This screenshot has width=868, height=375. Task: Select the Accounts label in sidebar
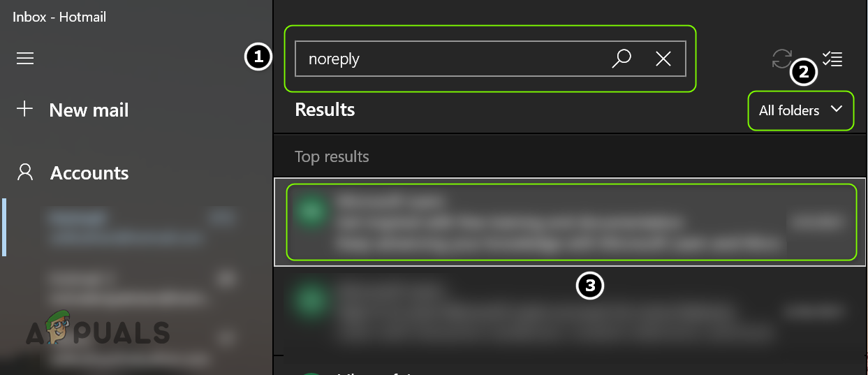coord(89,173)
